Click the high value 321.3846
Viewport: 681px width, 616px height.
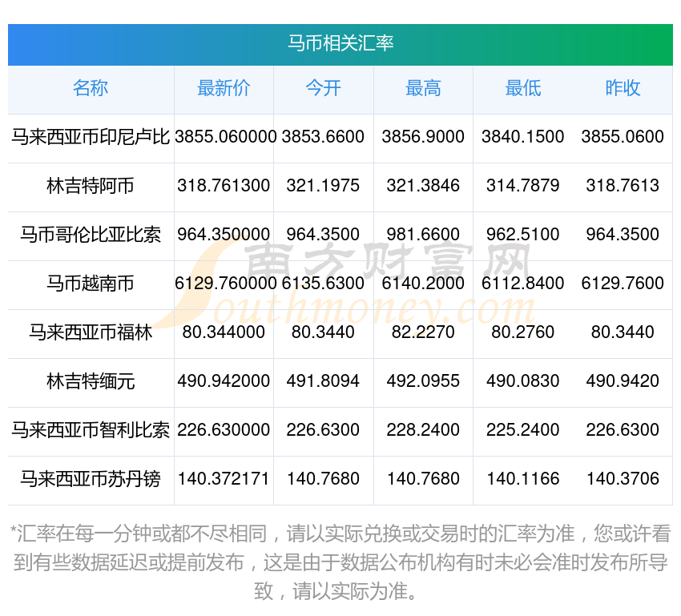coord(423,186)
